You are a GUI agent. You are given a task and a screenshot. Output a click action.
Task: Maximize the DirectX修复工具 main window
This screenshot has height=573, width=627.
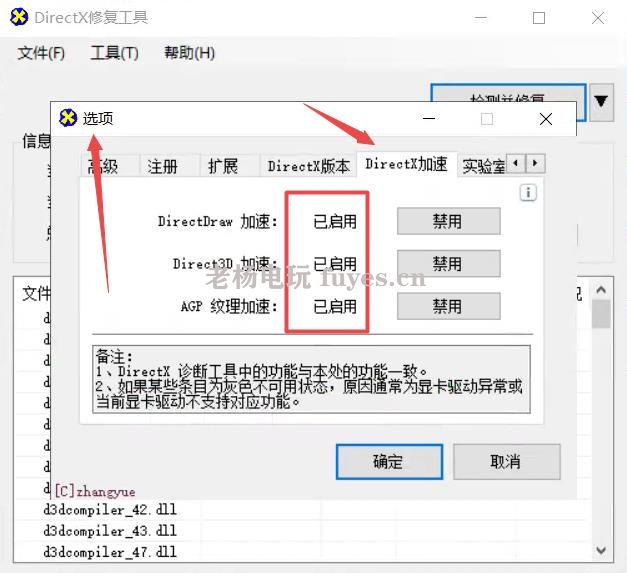pyautogui.click(x=539, y=18)
